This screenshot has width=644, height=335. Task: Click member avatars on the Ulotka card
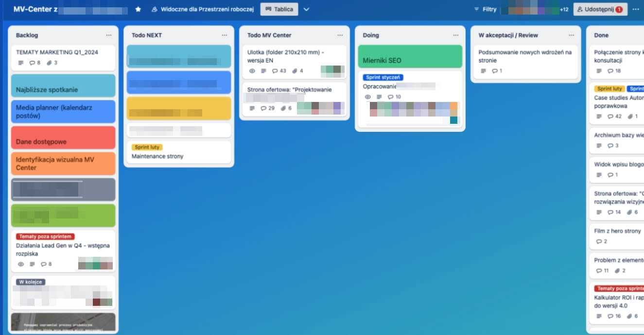(333, 71)
